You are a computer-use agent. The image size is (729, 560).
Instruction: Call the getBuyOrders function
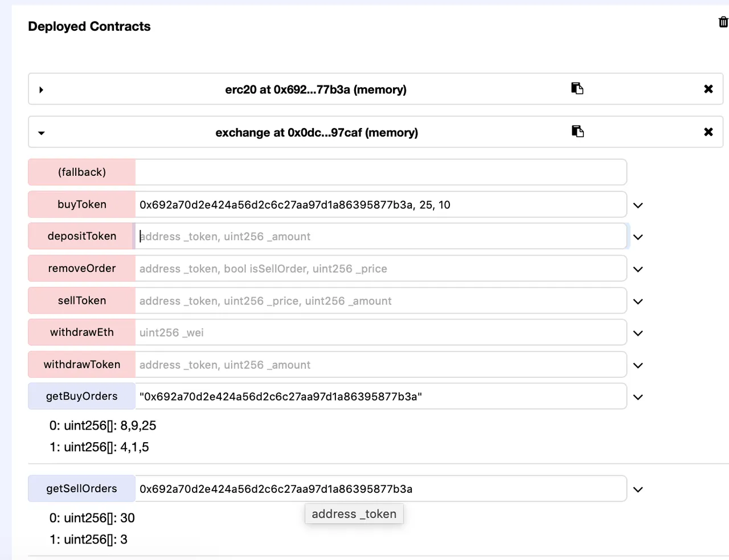pos(82,396)
